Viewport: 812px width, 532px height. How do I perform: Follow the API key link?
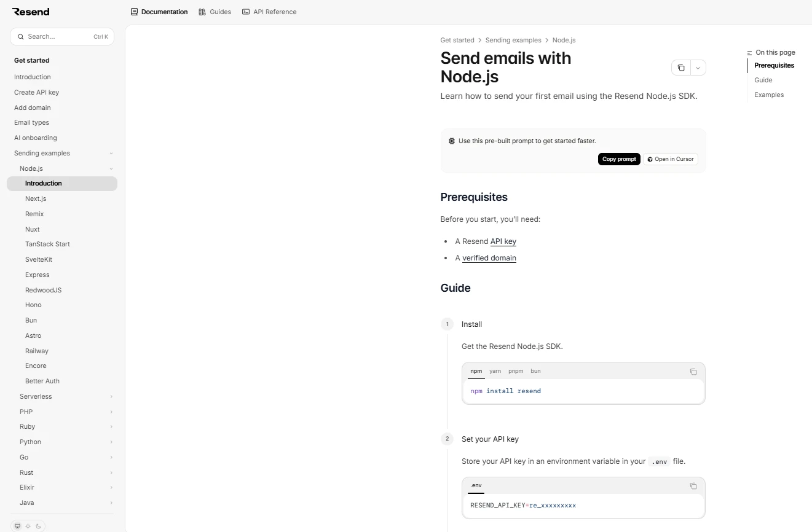pos(503,241)
